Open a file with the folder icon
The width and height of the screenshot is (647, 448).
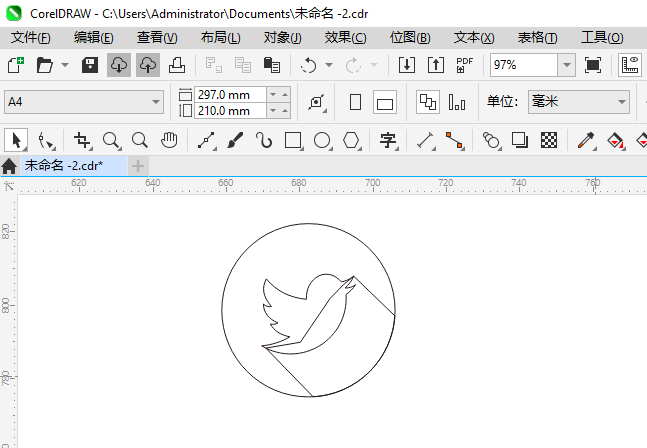45,65
